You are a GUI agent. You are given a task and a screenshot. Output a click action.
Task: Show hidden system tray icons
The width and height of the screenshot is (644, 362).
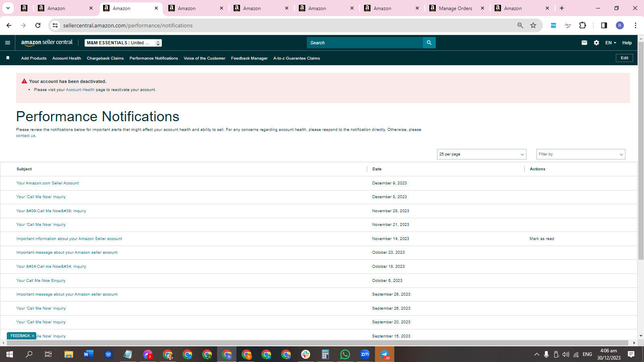pyautogui.click(x=536, y=354)
